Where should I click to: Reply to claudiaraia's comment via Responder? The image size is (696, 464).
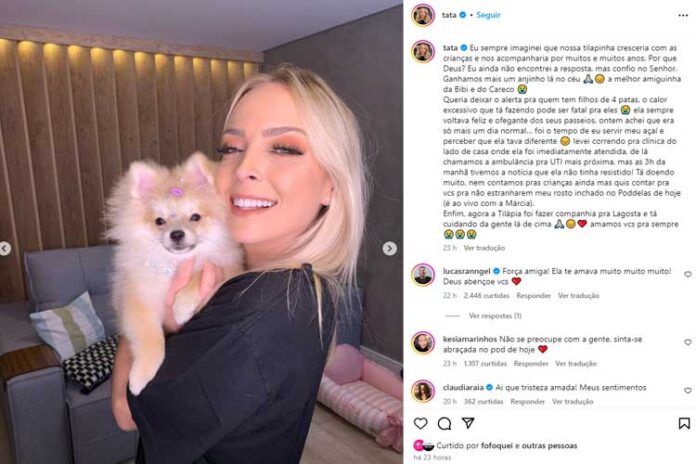click(527, 401)
